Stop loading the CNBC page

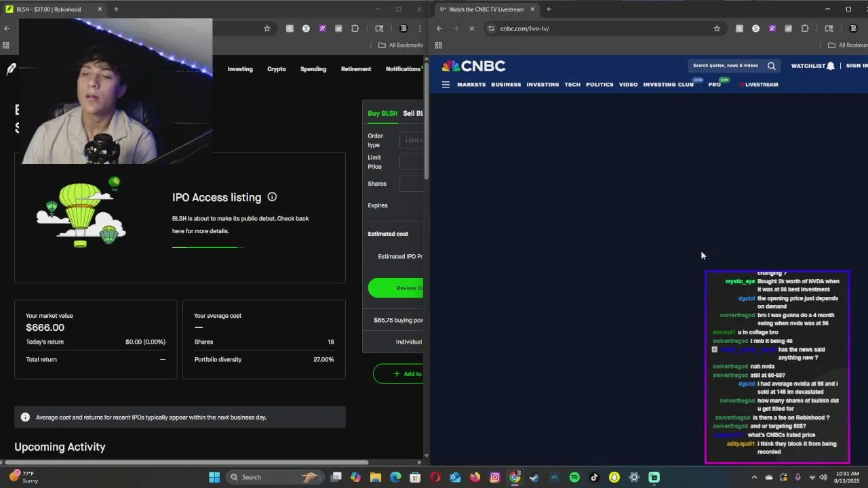[x=472, y=28]
